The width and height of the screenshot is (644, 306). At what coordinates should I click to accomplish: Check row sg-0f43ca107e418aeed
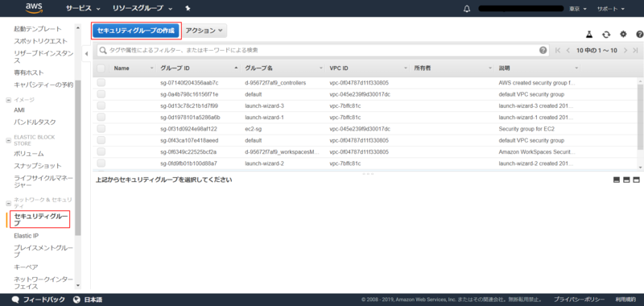coord(101,140)
